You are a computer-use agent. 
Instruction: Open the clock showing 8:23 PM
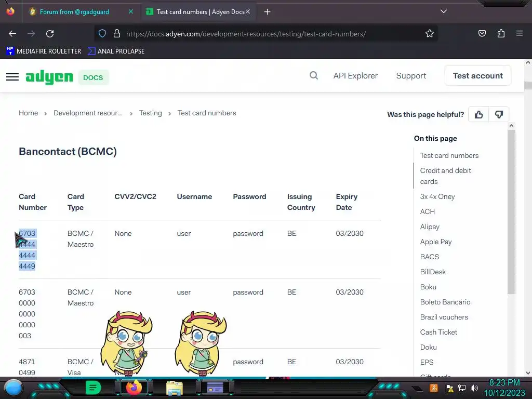504,388
